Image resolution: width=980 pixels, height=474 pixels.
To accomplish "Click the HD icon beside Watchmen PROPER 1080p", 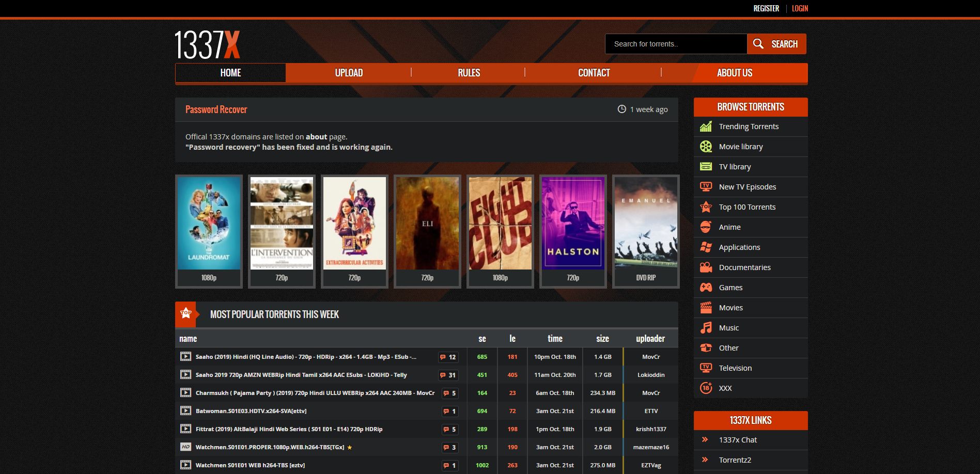I will pyautogui.click(x=185, y=447).
